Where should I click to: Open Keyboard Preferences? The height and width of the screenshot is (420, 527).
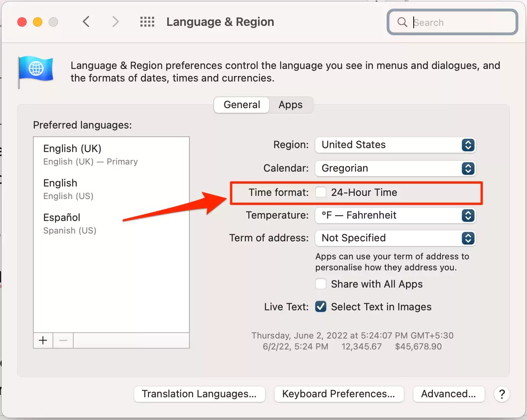339,394
